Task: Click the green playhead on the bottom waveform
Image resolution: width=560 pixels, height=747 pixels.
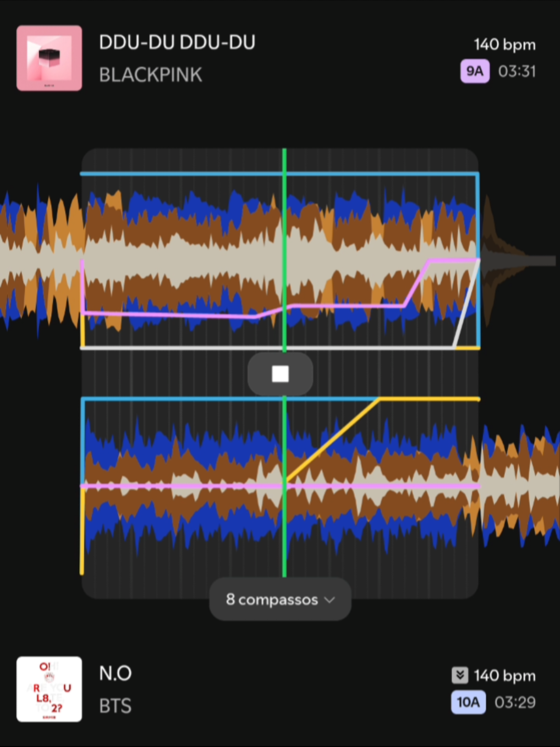Action: pyautogui.click(x=284, y=486)
